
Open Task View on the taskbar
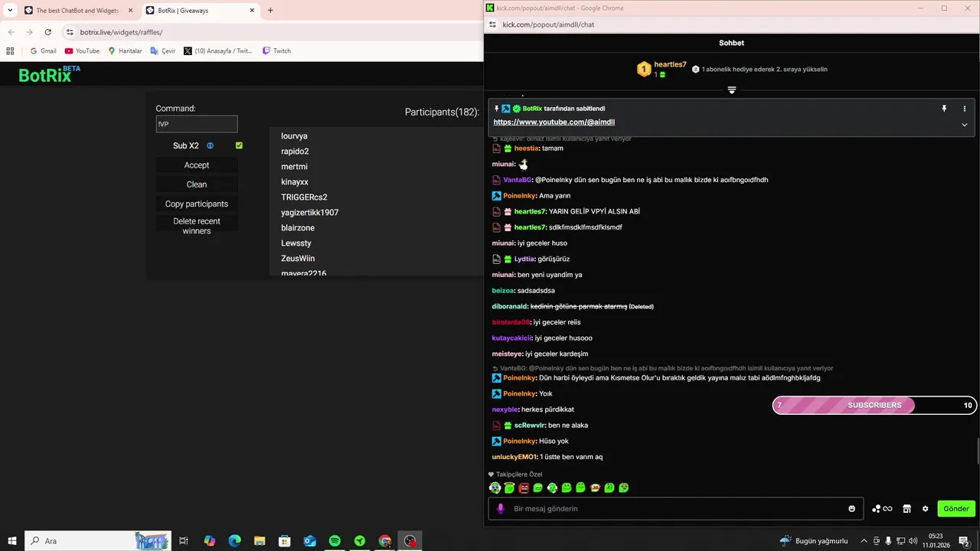pos(184,541)
